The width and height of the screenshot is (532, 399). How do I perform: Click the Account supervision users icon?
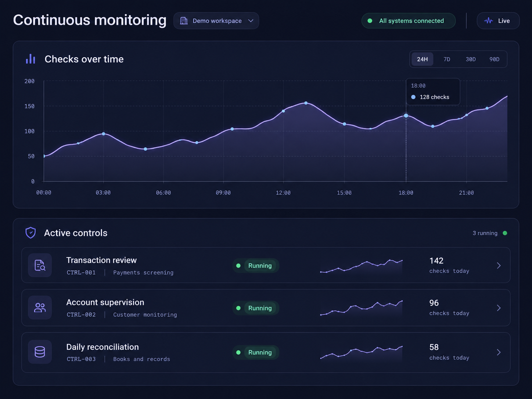tap(40, 308)
